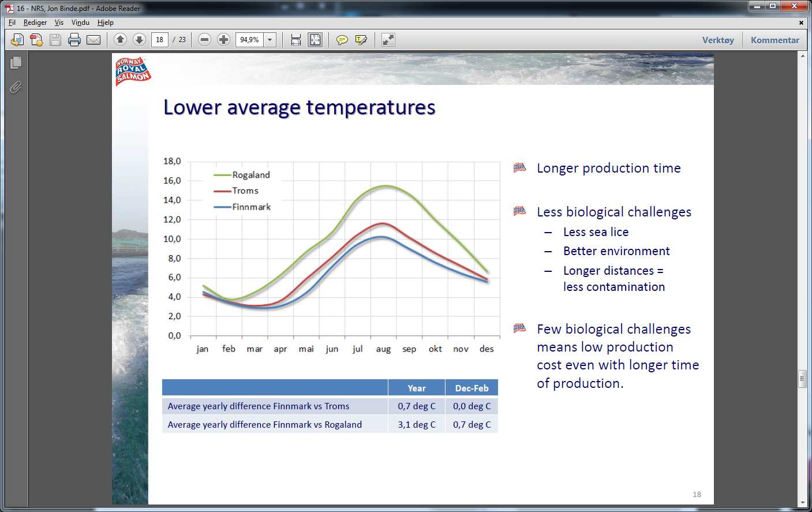
Task: Click the '18,0' y-axis label
Action: 172,161
